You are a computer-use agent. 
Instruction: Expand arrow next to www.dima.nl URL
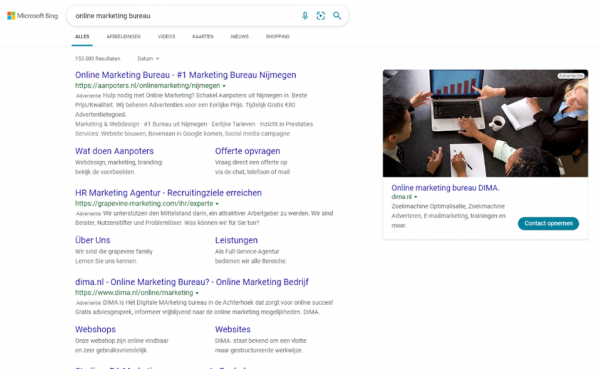(197, 293)
